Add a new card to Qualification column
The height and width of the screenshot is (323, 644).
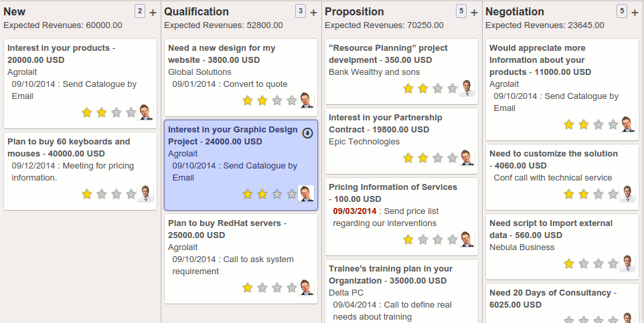(x=313, y=12)
